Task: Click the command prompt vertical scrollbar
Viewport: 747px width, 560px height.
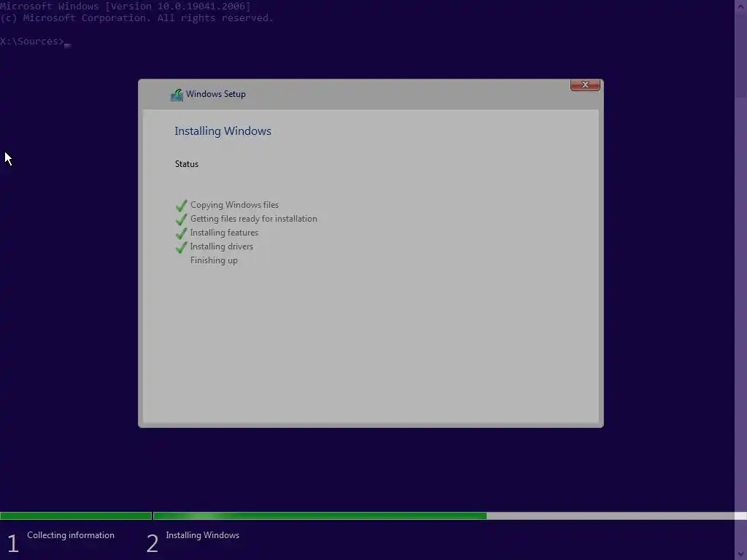Action: [740, 280]
